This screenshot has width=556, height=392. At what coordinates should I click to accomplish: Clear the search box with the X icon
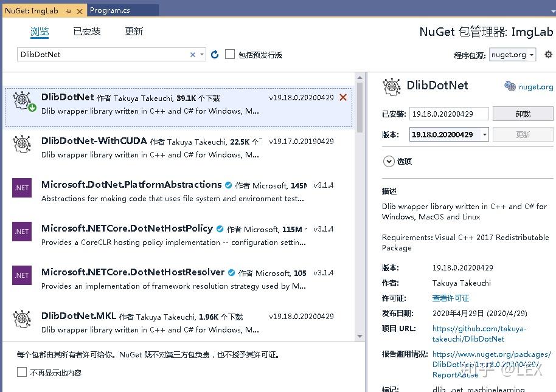tap(193, 54)
